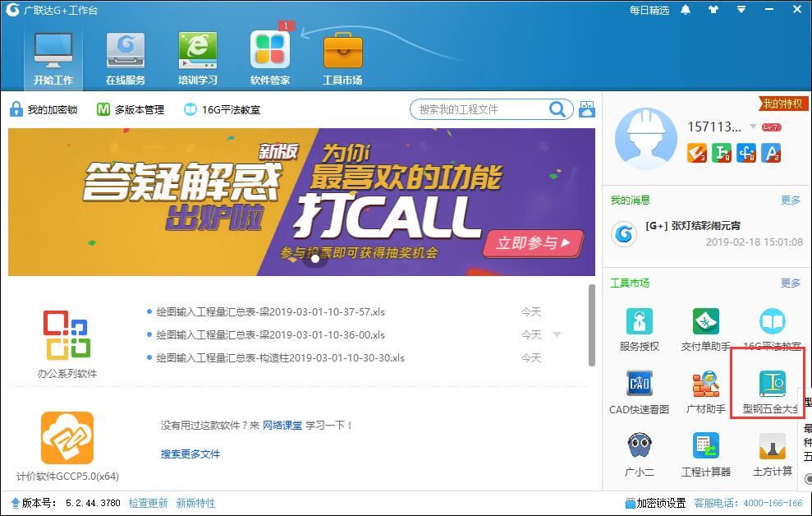Open the 开始工作 tab
The width and height of the screenshot is (812, 516).
pos(53,58)
